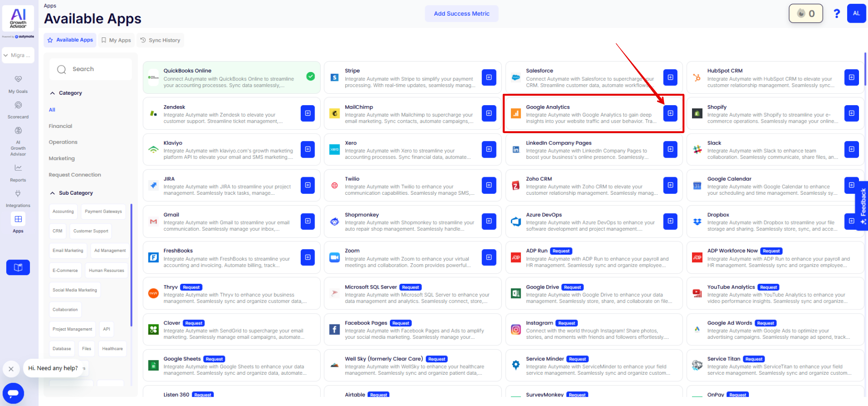Image resolution: width=868 pixels, height=406 pixels.
Task: Open Reports in the sidebar
Action: point(18,172)
